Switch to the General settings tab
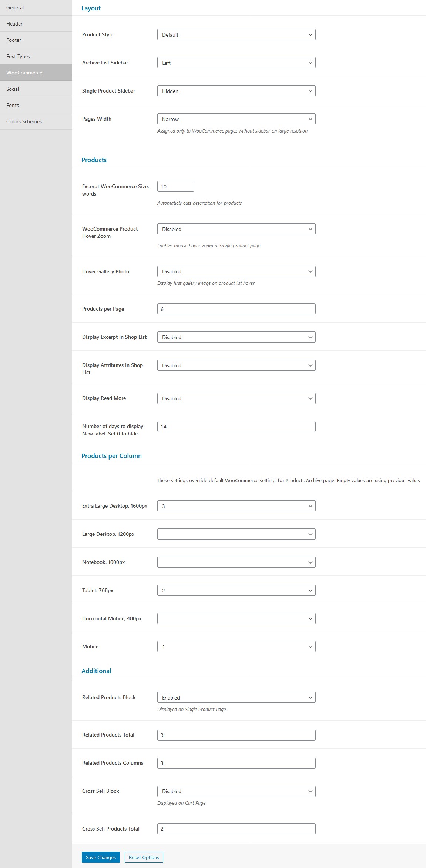426x868 pixels. [36, 7]
